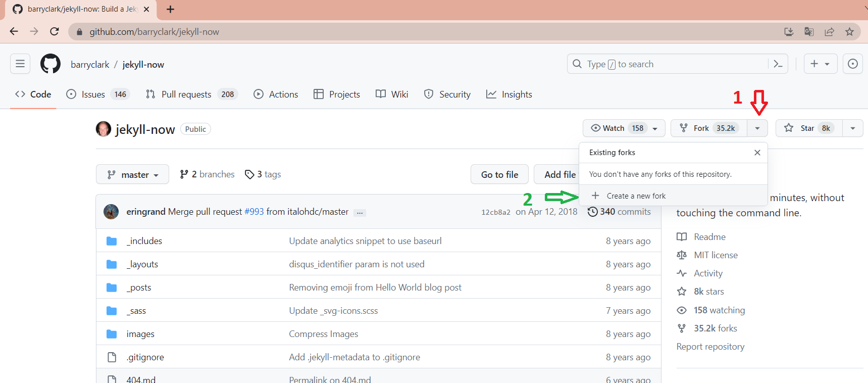Open commit hash 12cb8a2
The image size is (868, 383).
pyautogui.click(x=496, y=212)
